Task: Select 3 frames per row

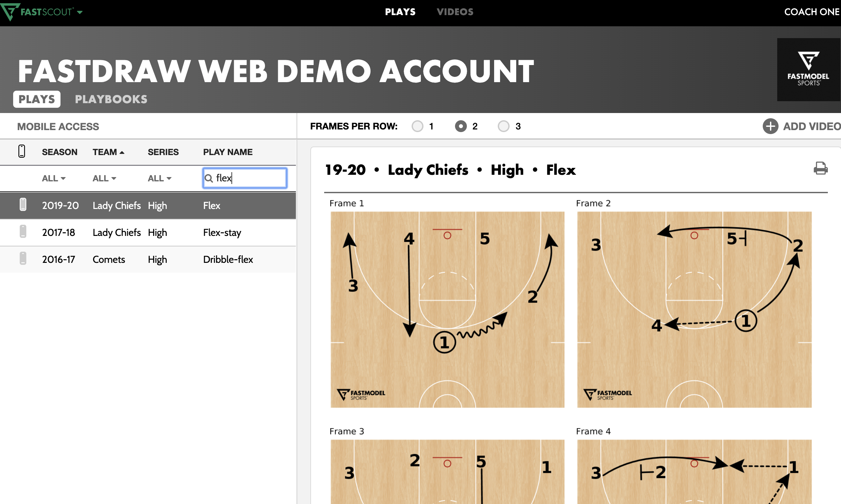Action: point(503,126)
